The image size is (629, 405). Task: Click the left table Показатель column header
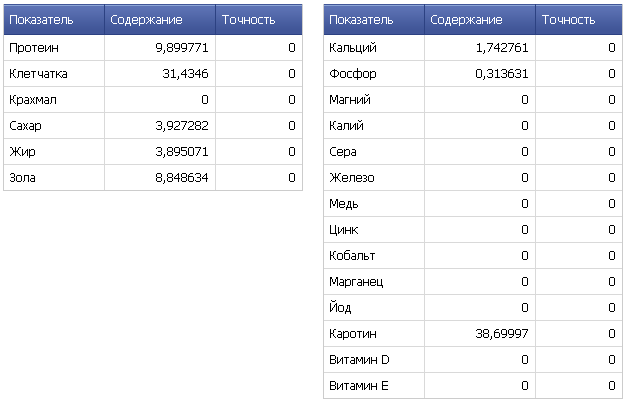54,20
